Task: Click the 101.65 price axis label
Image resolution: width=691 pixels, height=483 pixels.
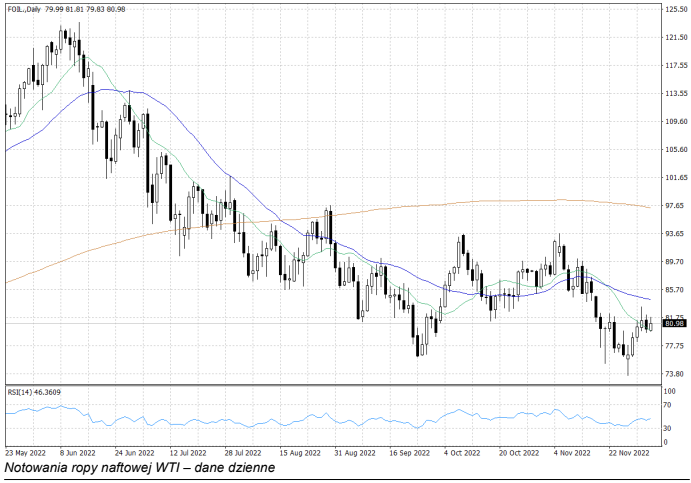Action: click(676, 178)
